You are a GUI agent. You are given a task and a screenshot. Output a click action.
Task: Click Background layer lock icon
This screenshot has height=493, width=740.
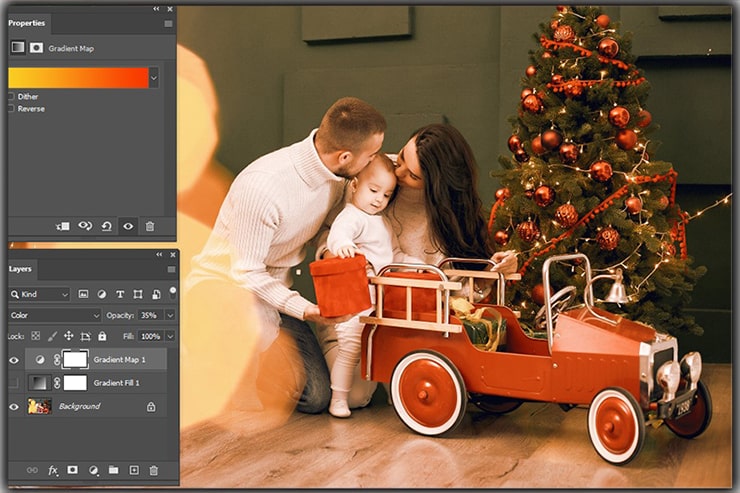(151, 406)
